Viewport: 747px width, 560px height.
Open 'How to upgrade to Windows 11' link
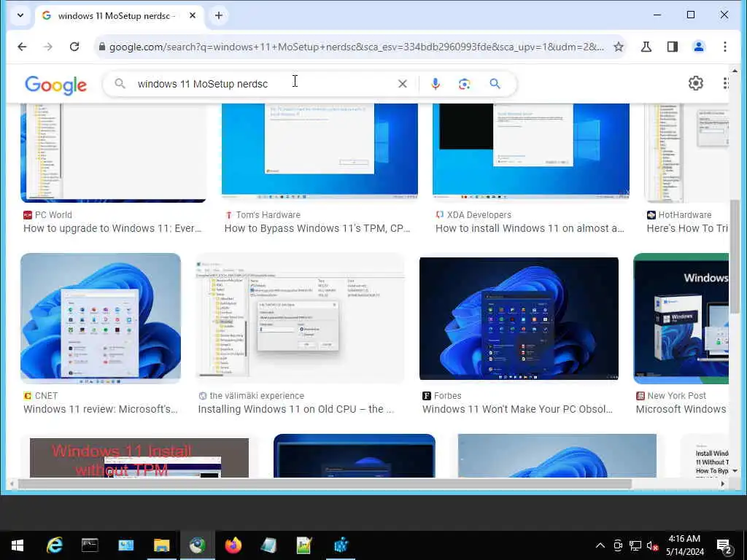112,228
